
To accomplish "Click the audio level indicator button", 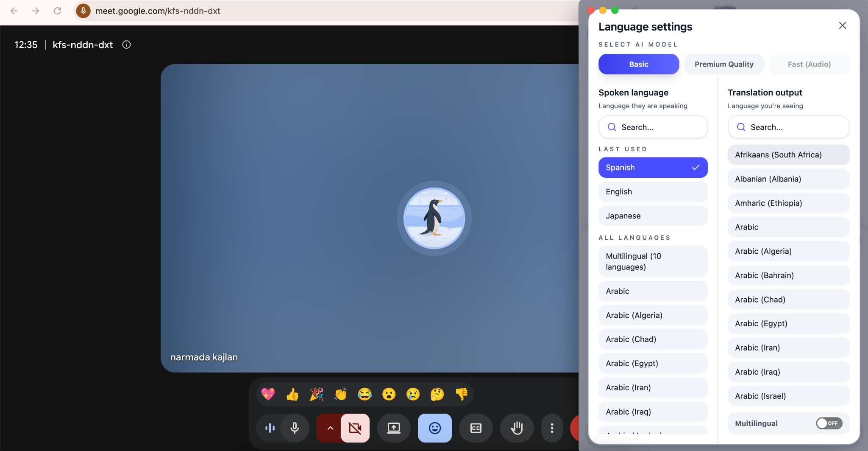I will click(270, 428).
